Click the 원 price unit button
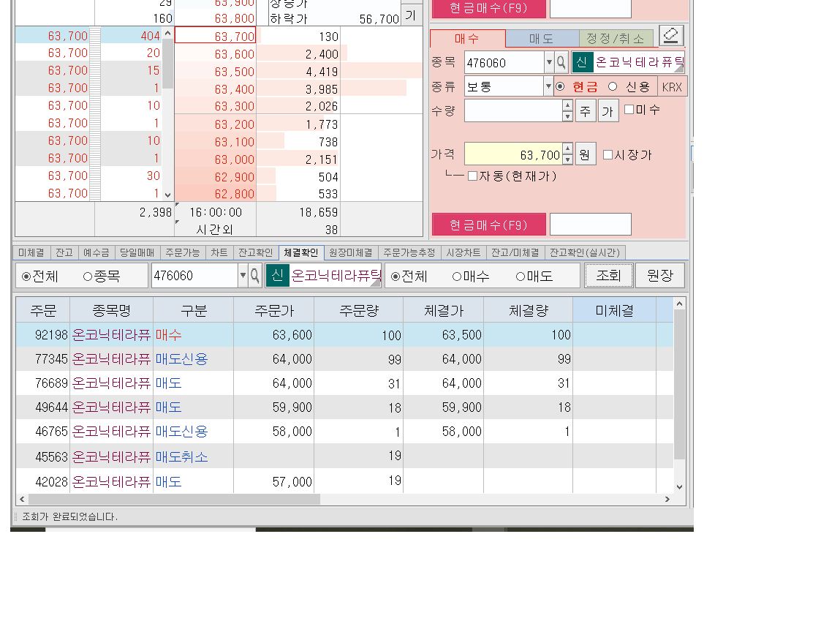840x632 pixels. tap(586, 154)
